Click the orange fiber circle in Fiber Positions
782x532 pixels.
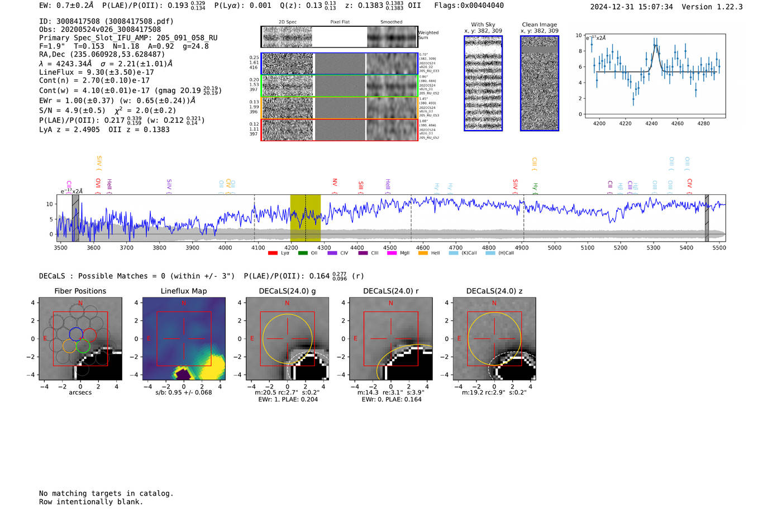69,346
